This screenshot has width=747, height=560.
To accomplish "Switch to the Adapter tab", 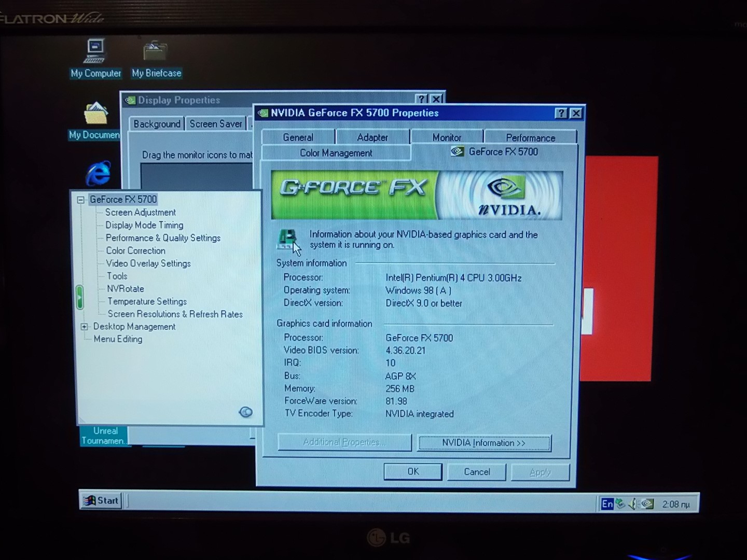I will (x=372, y=137).
